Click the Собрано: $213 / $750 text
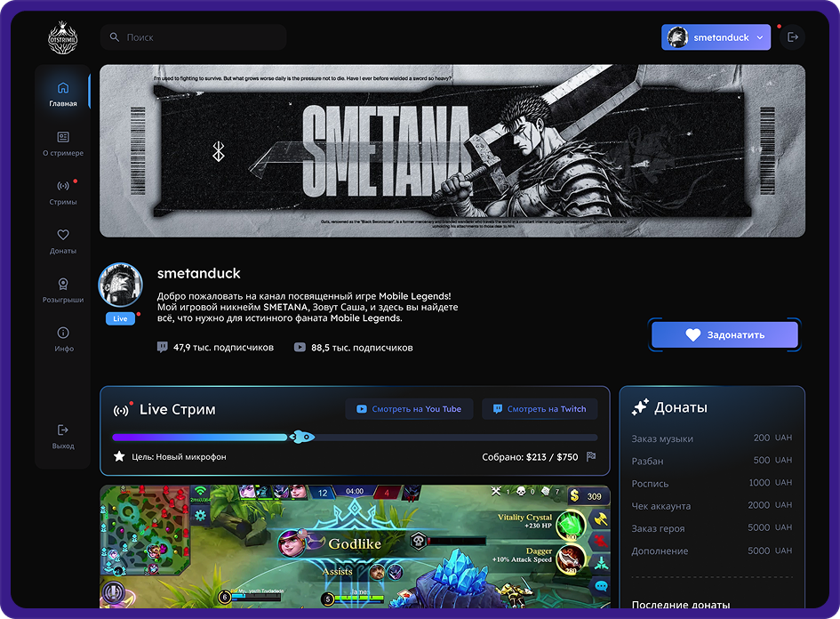Image resolution: width=840 pixels, height=619 pixels. (530, 457)
